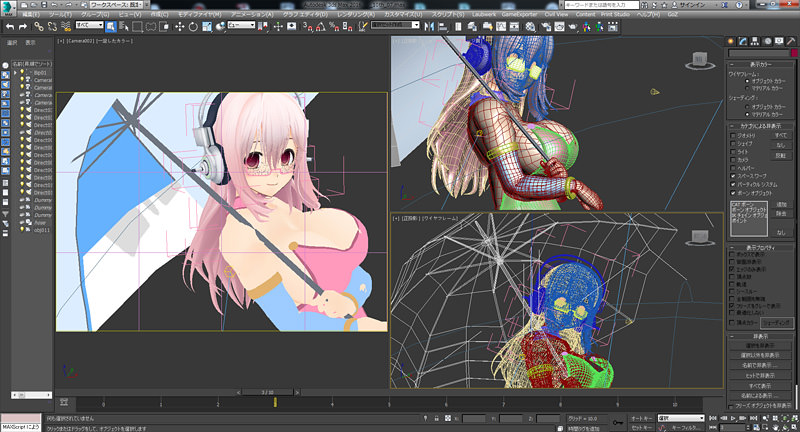Click the yellow keyframe marker on timeline

(275, 403)
